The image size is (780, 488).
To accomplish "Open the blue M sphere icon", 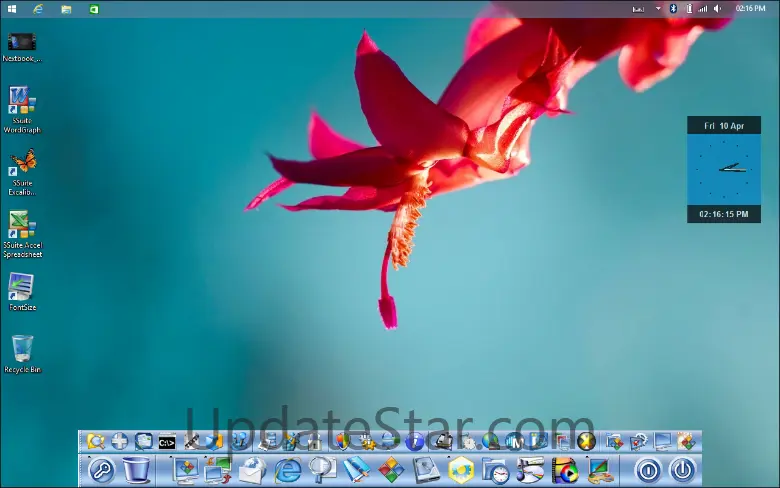I will (x=515, y=441).
